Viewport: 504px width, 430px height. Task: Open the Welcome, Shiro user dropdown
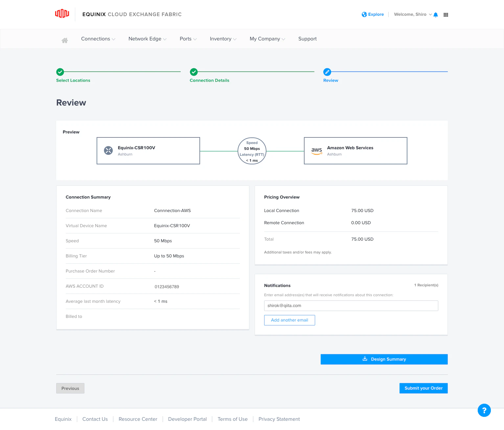tap(413, 14)
